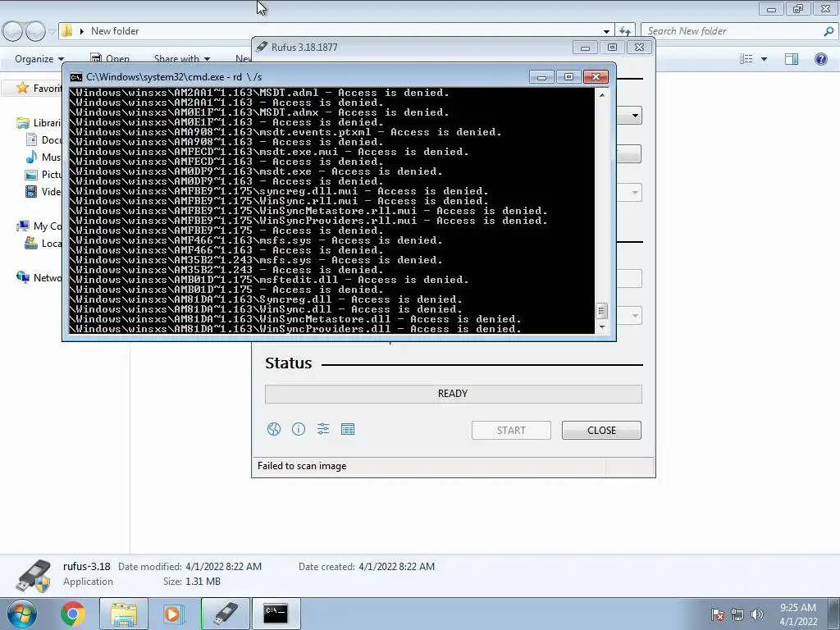Open cmd.exe title bar system icon
840x630 pixels.
tap(76, 77)
